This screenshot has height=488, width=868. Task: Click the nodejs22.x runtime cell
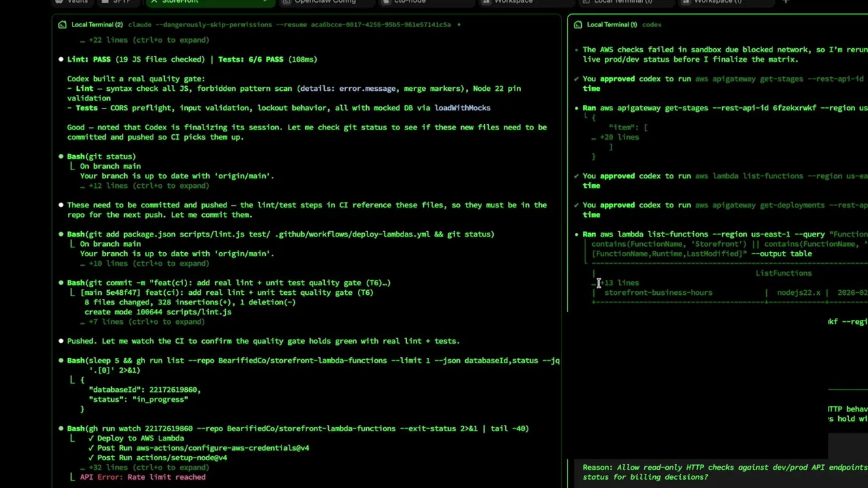click(798, 293)
